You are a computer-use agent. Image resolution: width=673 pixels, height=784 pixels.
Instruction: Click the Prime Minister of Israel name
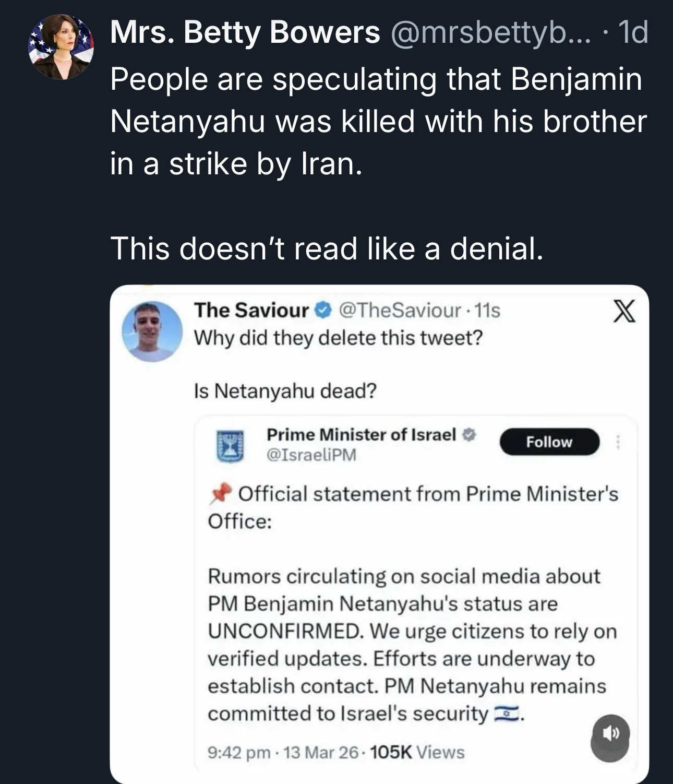coord(361,434)
